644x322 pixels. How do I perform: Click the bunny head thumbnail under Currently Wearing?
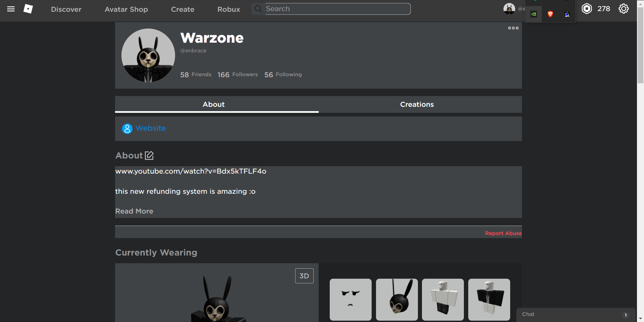(x=396, y=300)
